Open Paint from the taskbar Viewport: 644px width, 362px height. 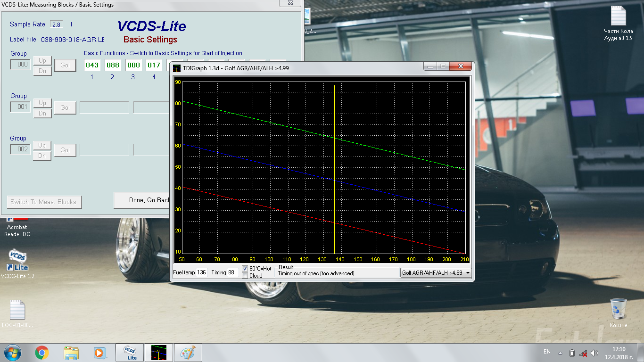pos(188,353)
